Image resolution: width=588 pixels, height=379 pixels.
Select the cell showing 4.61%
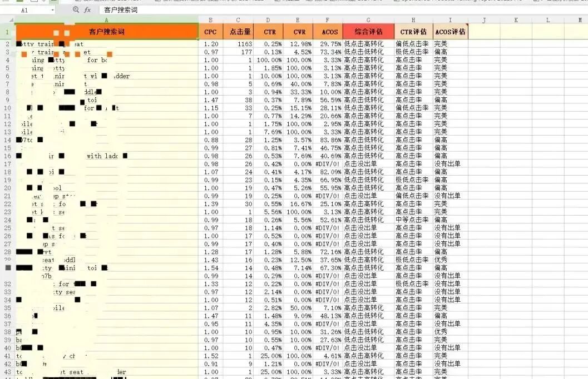click(x=327, y=356)
